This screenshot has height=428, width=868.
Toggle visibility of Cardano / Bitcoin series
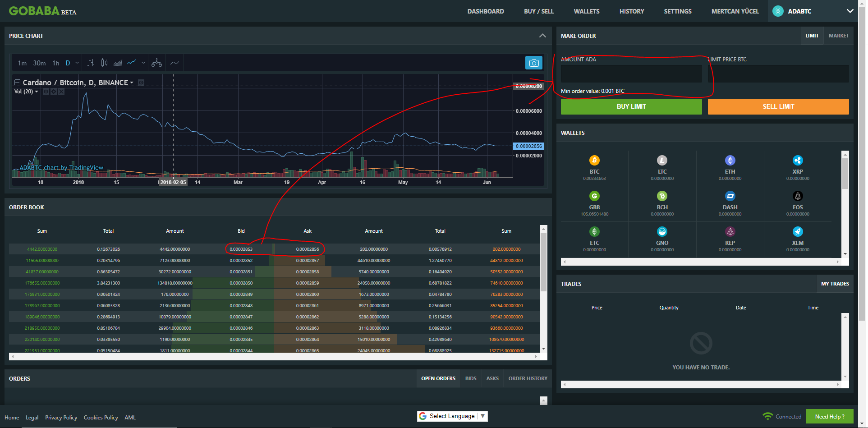pos(141,83)
